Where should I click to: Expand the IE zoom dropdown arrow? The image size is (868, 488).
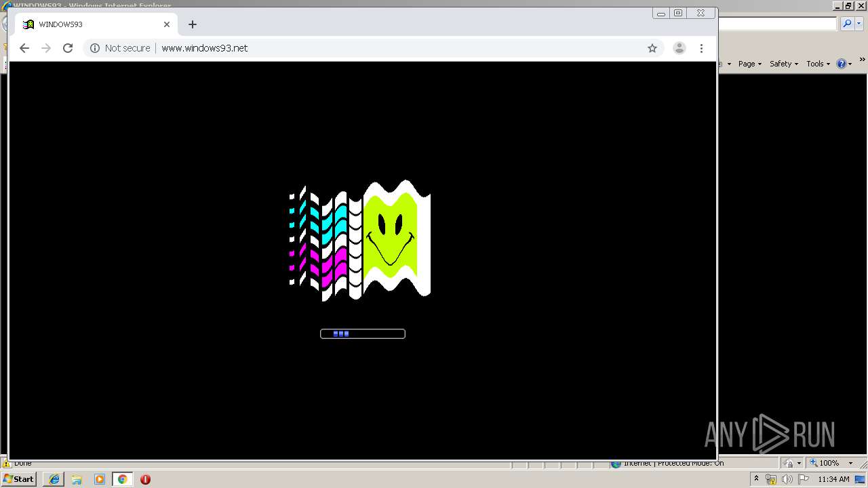tap(850, 464)
